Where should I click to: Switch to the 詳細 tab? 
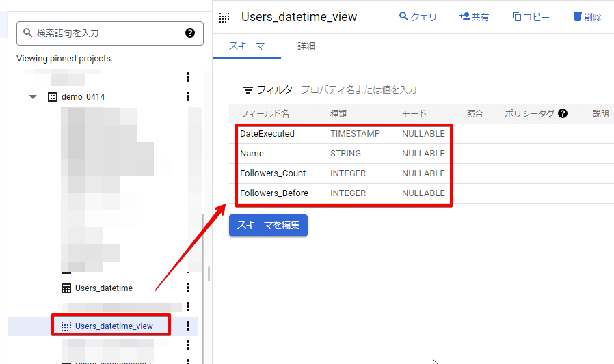(x=306, y=46)
